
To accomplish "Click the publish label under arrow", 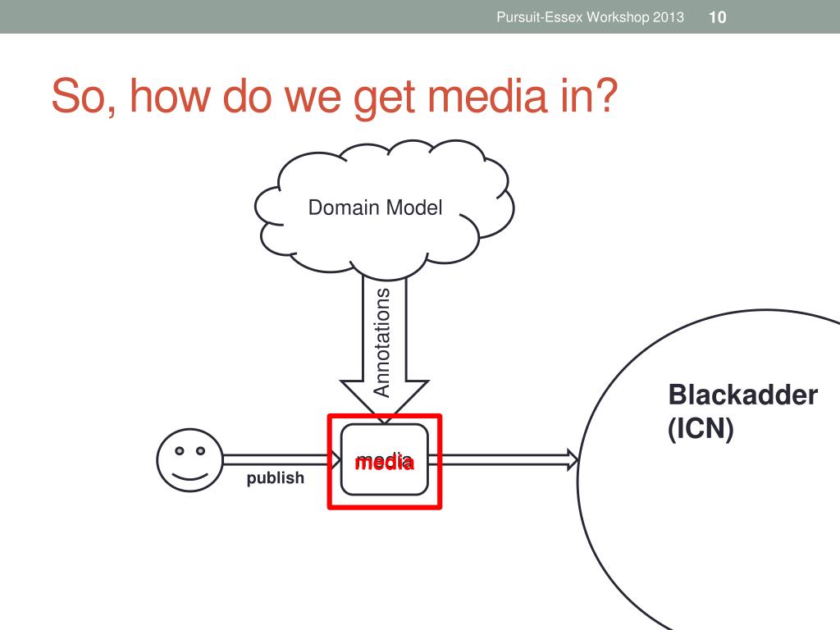I will point(276,477).
